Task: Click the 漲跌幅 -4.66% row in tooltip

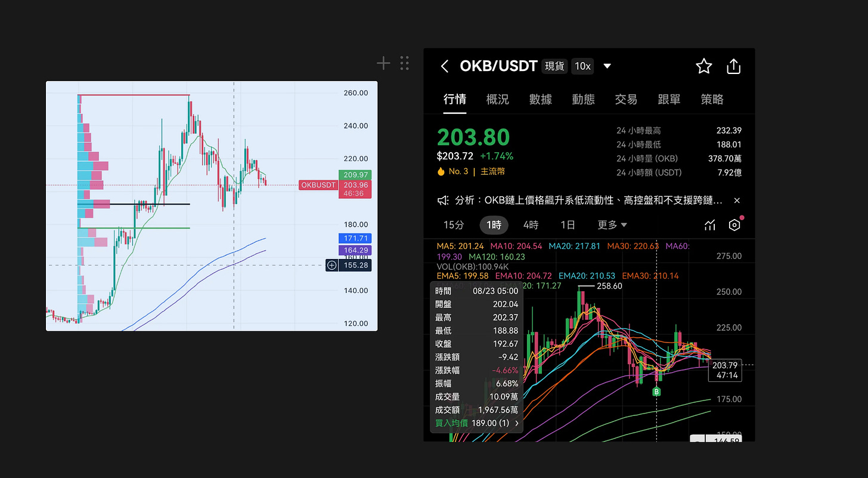Action: 477,371
